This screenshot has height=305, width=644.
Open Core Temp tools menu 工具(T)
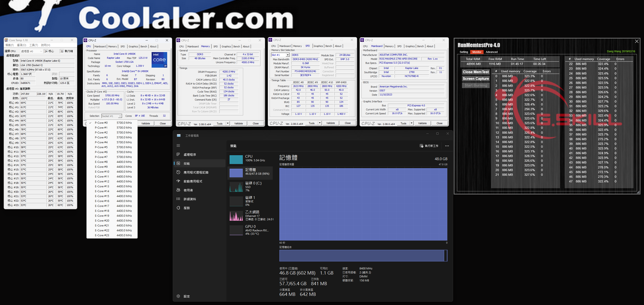coord(34,45)
